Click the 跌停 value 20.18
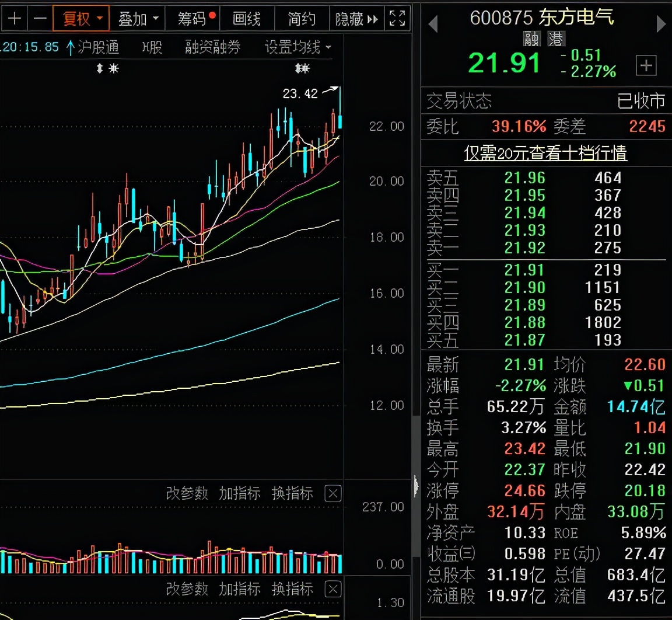 [x=645, y=490]
